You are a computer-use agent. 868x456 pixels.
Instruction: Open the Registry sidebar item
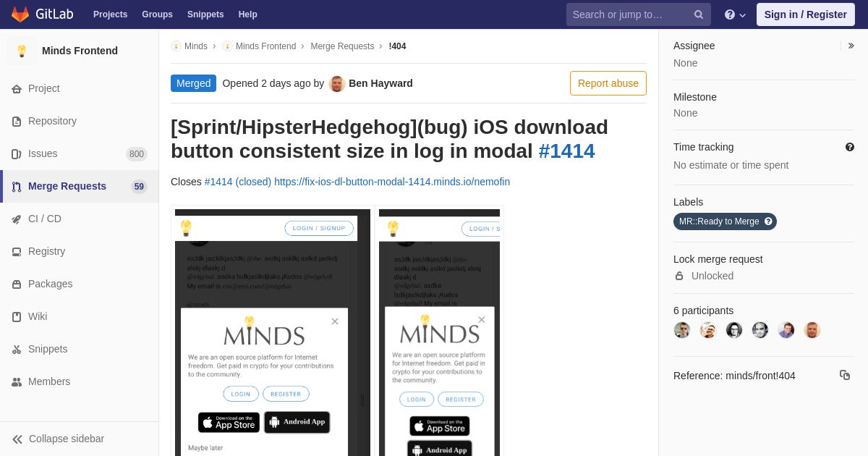click(x=80, y=251)
